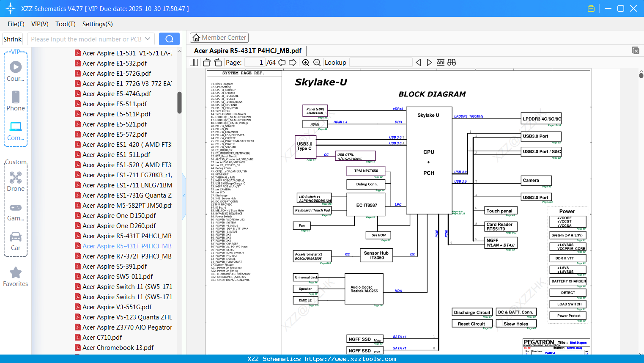
Task: Open the Tool(T) menu
Action: pos(65,24)
